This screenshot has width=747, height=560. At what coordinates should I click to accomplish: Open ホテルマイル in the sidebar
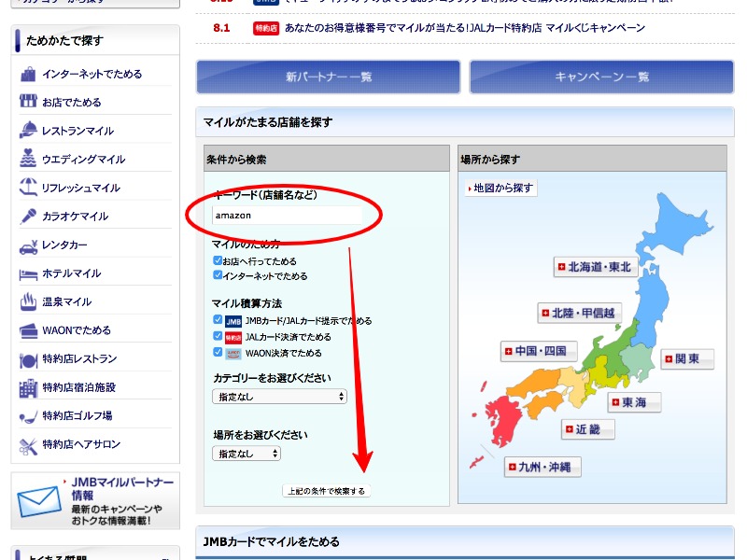point(72,273)
